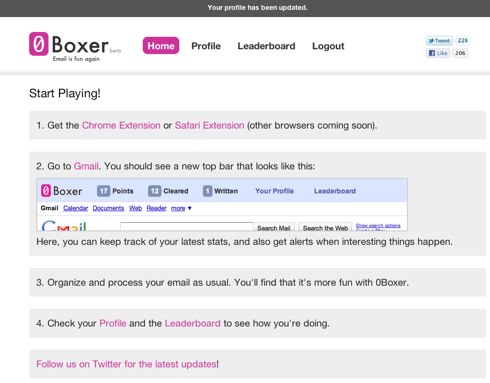Follow the Gmail link in step 2
The height and width of the screenshot is (383, 490).
pos(86,166)
